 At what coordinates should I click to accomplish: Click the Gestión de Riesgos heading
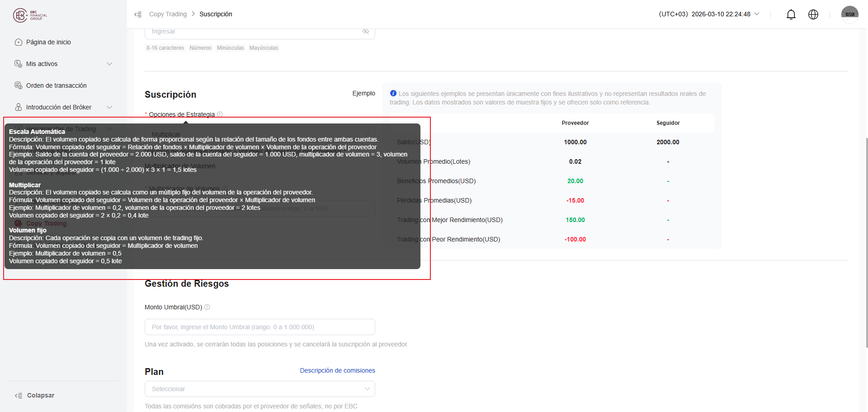(187, 284)
